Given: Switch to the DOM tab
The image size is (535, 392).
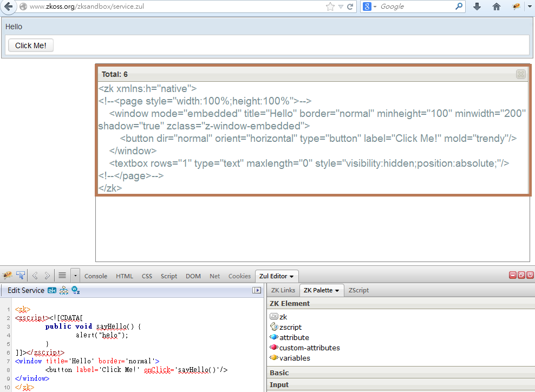Looking at the screenshot, I should [193, 276].
